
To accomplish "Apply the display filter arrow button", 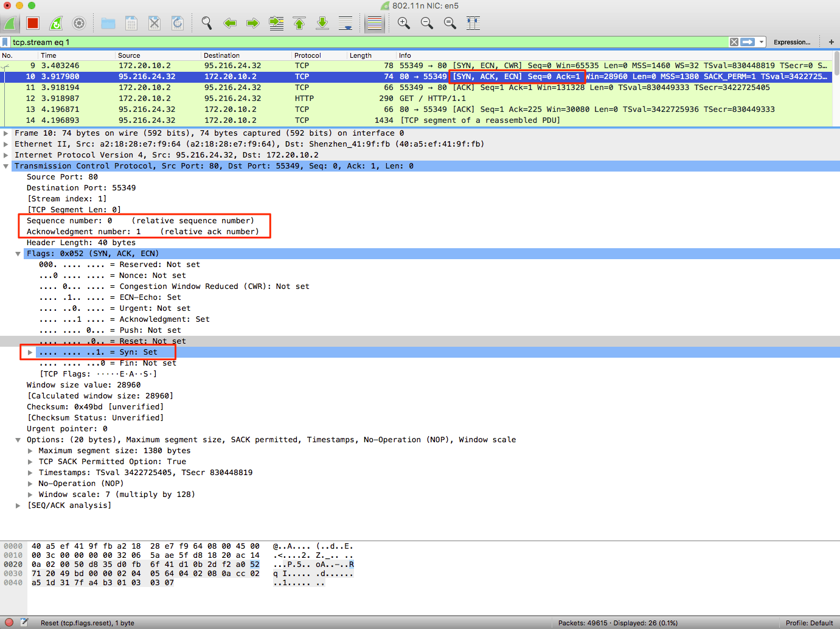I will click(x=748, y=42).
